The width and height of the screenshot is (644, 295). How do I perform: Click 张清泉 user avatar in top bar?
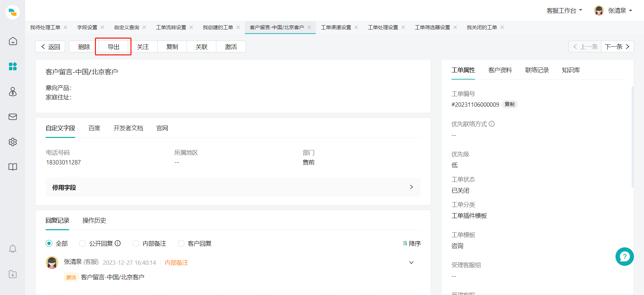[599, 10]
